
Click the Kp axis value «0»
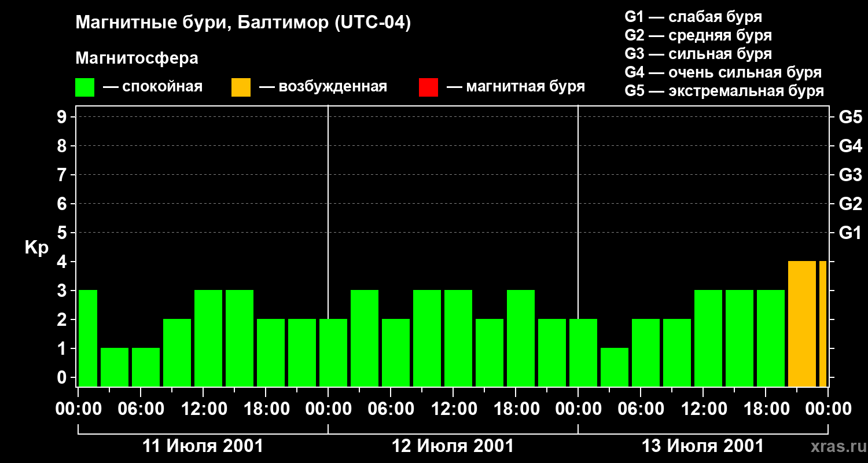(63, 377)
